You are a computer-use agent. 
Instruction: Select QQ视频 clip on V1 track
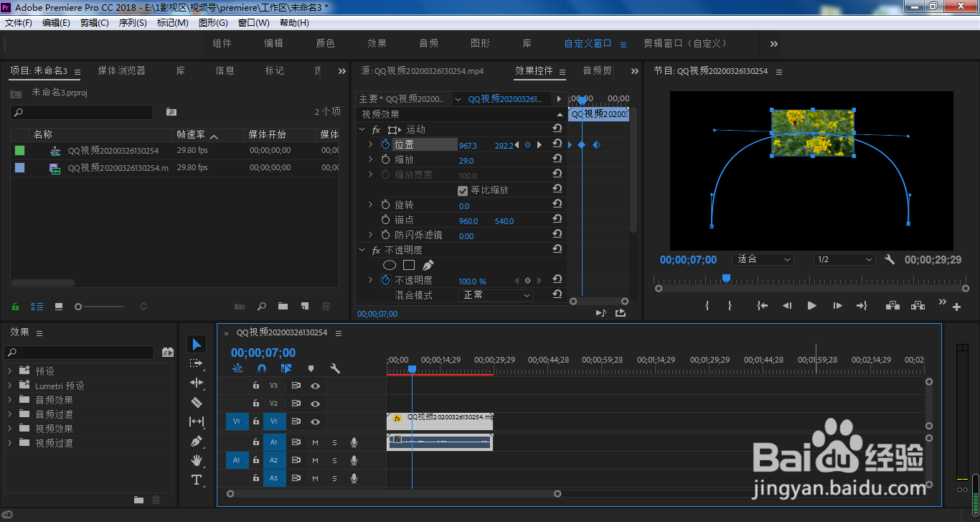[440, 421]
